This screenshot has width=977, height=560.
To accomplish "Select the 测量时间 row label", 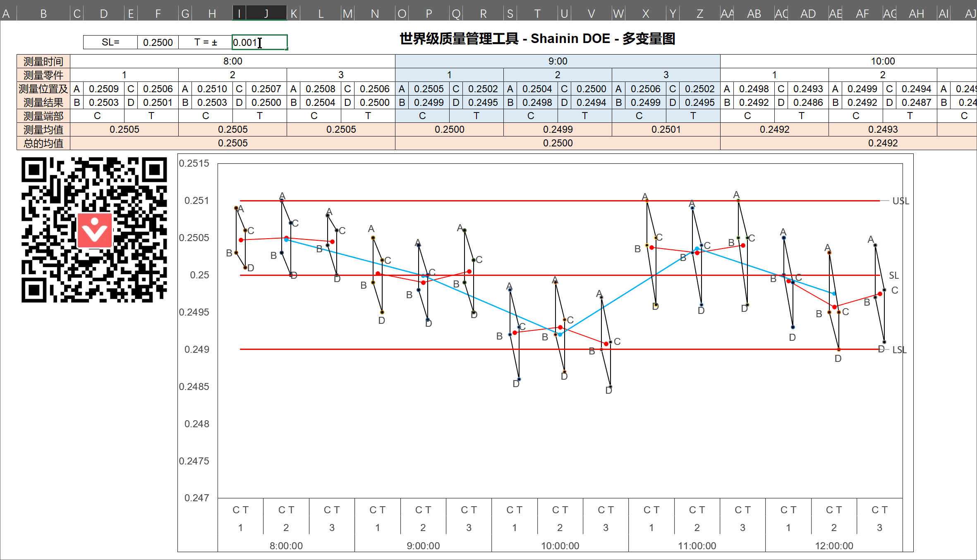I will (x=43, y=61).
